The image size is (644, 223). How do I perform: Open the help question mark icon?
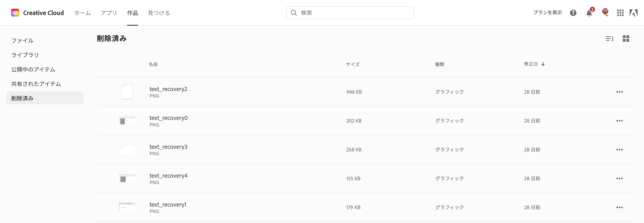(573, 13)
